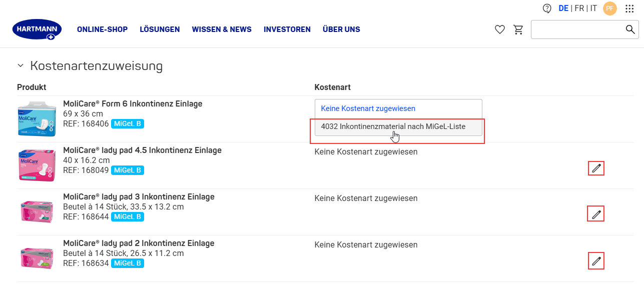Switch language to DE
This screenshot has height=285, width=644.
[x=563, y=8]
